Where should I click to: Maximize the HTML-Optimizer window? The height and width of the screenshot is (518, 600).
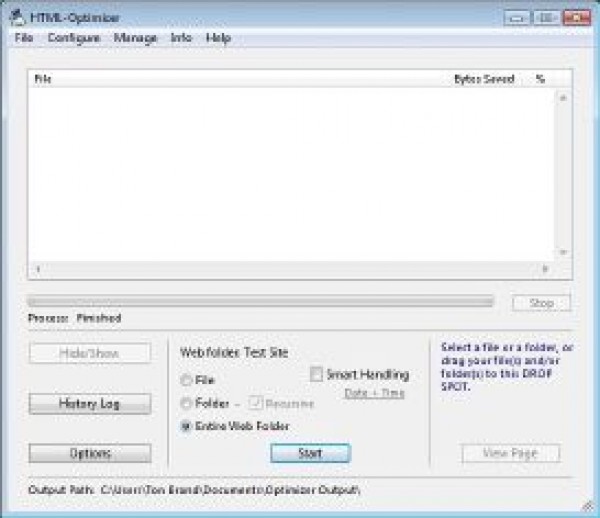coord(546,18)
